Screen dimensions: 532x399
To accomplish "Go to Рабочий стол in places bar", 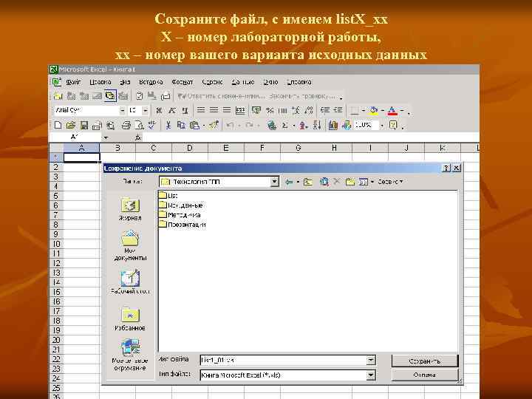I will point(130,282).
